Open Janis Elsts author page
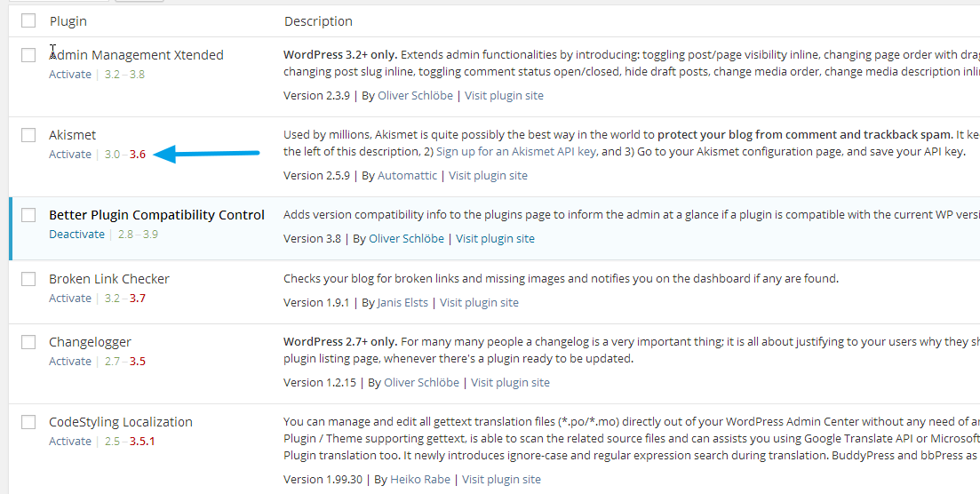The width and height of the screenshot is (980, 494). [402, 303]
